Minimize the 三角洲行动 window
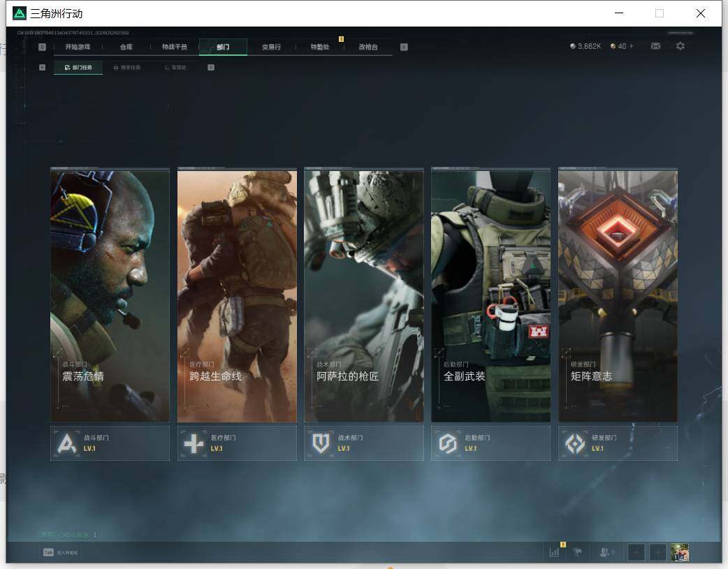The image size is (728, 569). click(619, 13)
